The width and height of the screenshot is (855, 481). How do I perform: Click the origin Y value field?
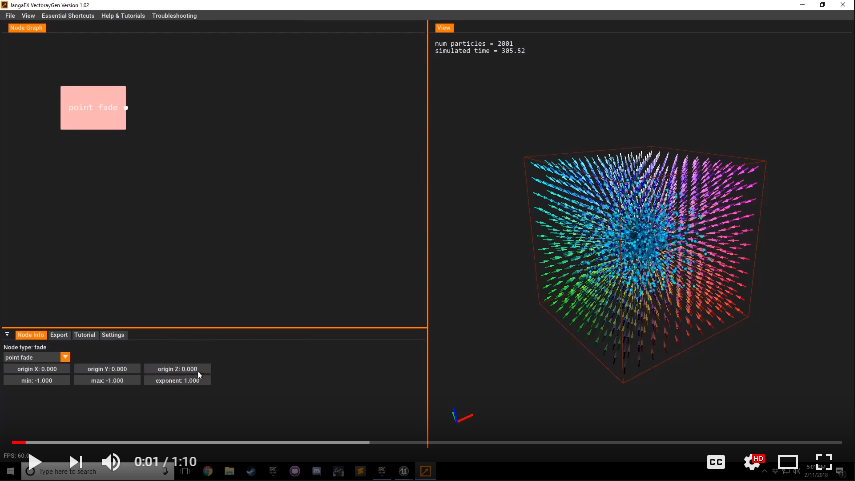pyautogui.click(x=107, y=369)
